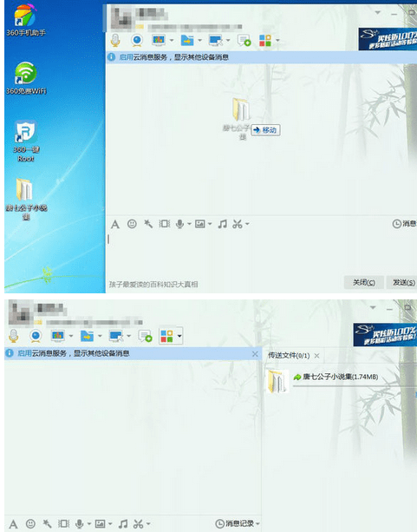
Task: Click send-image icon in bottom input toolbar
Action: (100, 524)
